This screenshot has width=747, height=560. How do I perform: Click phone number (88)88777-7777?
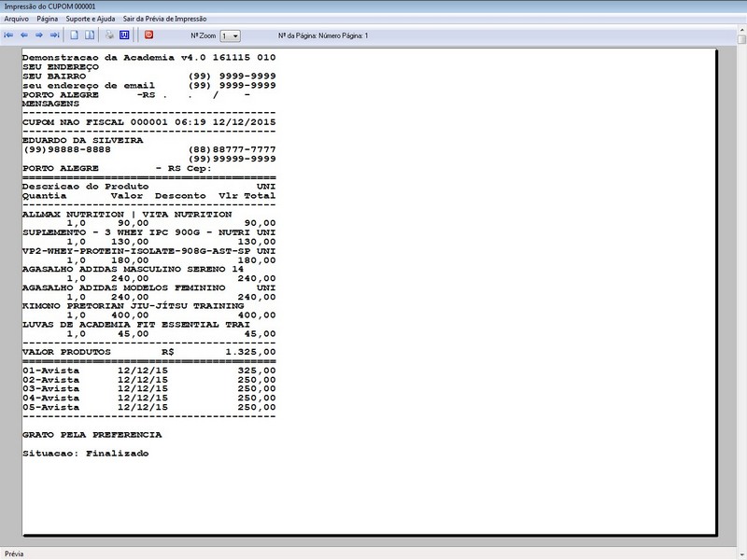click(232, 149)
